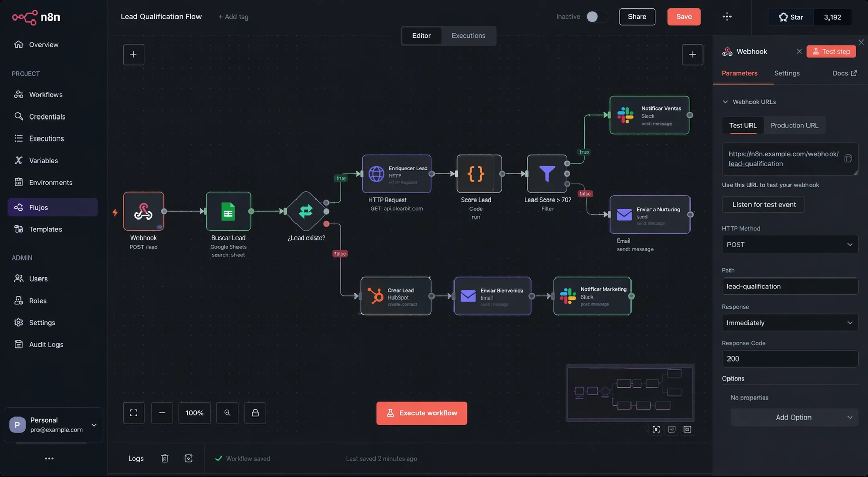Select the Test URL tab
This screenshot has height=477, width=868.
coord(743,125)
